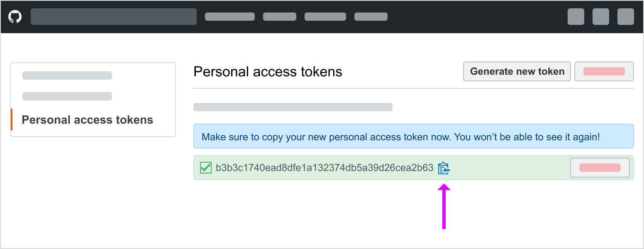Viewport: 644px width, 249px height.
Task: Click the header search bar
Action: pos(114,17)
